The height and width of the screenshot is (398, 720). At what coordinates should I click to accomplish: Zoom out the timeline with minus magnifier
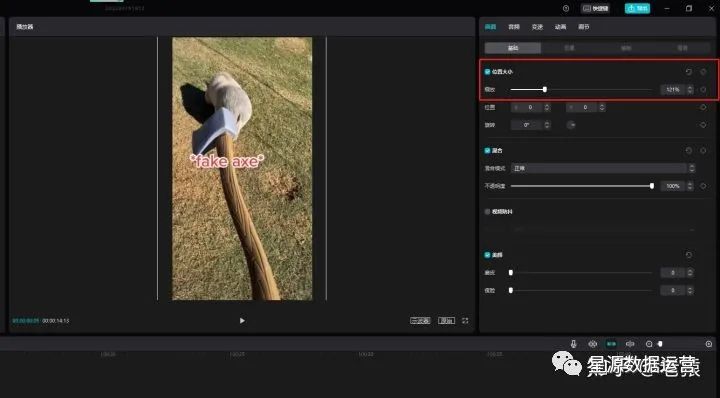point(649,344)
